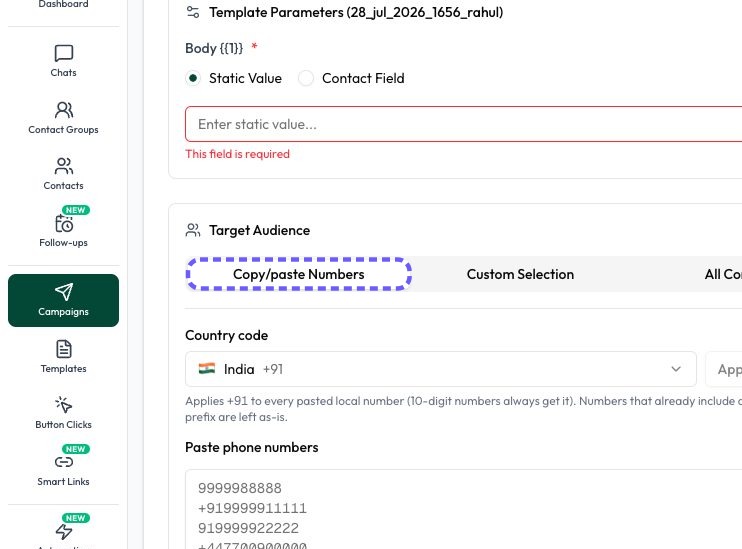This screenshot has height=549, width=742.
Task: Click the Contact Groups label text
Action: (x=63, y=130)
